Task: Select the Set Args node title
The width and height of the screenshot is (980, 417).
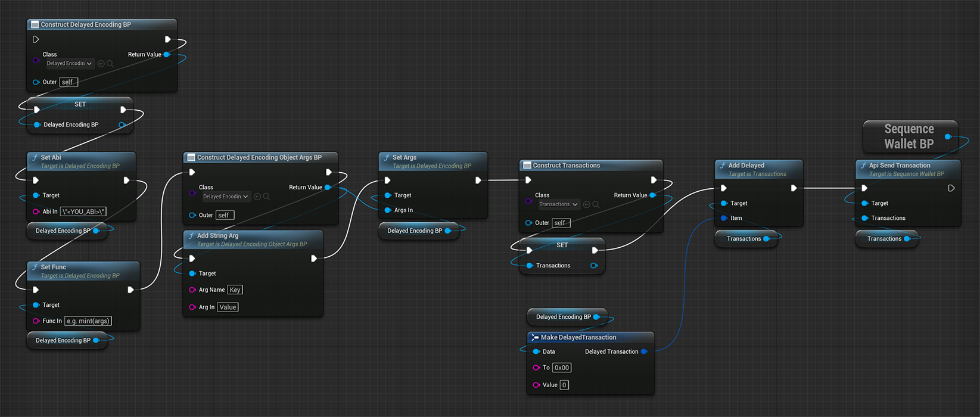Action: coord(405,157)
